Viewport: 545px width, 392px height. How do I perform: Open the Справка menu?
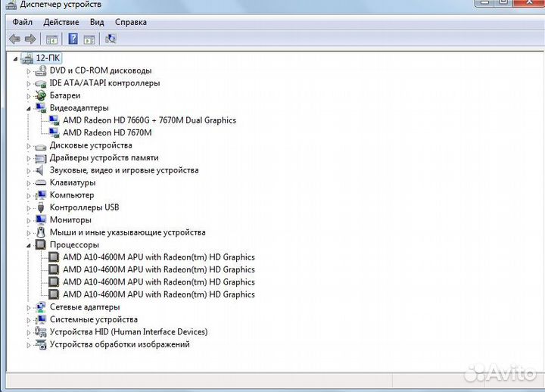coord(131,22)
